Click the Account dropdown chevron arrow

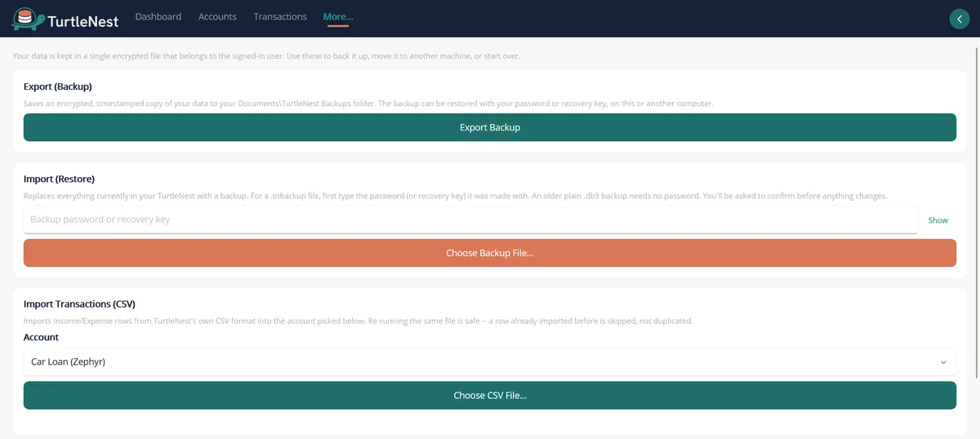943,362
